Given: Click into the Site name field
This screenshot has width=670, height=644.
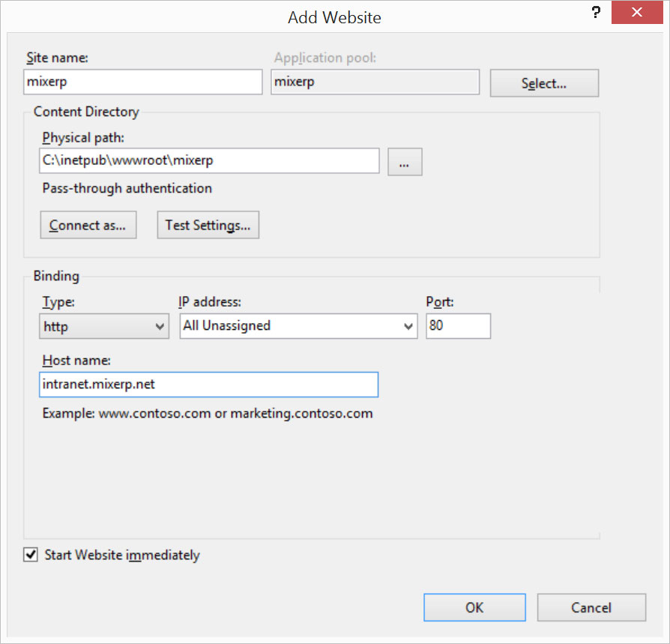Looking at the screenshot, I should [142, 82].
